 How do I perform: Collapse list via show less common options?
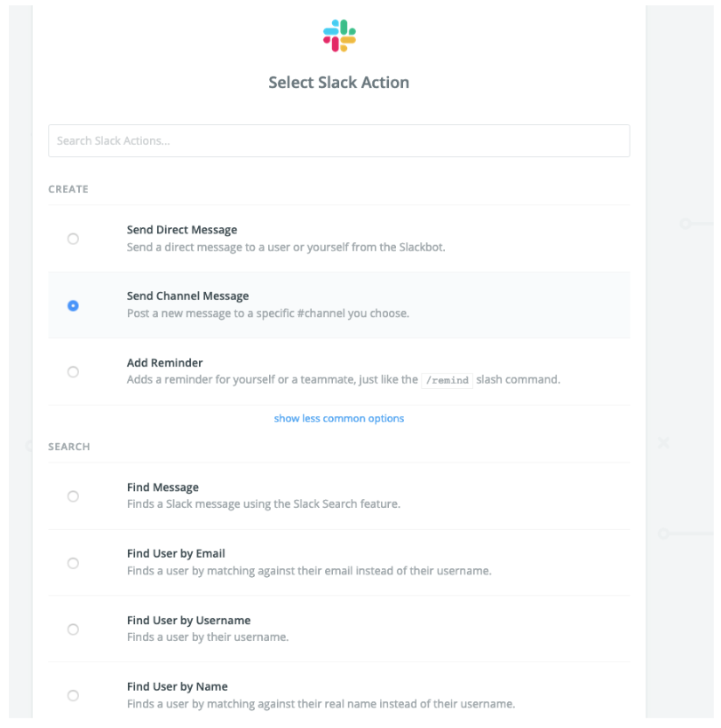point(339,418)
